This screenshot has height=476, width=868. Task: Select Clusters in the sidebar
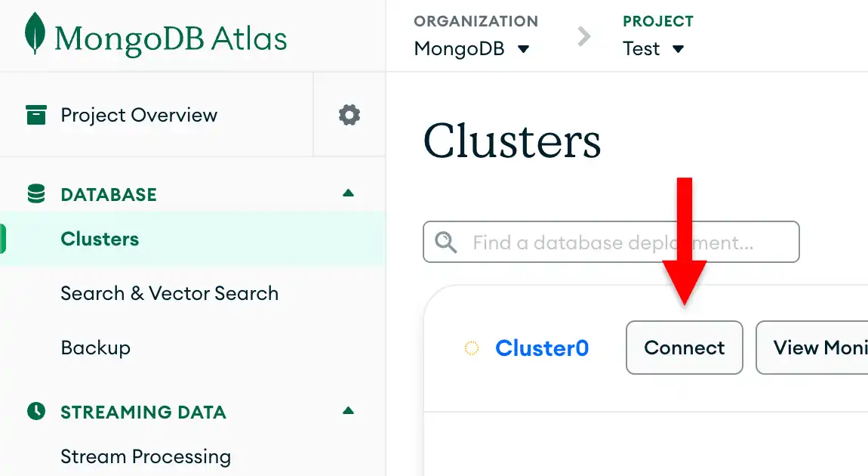tap(100, 239)
